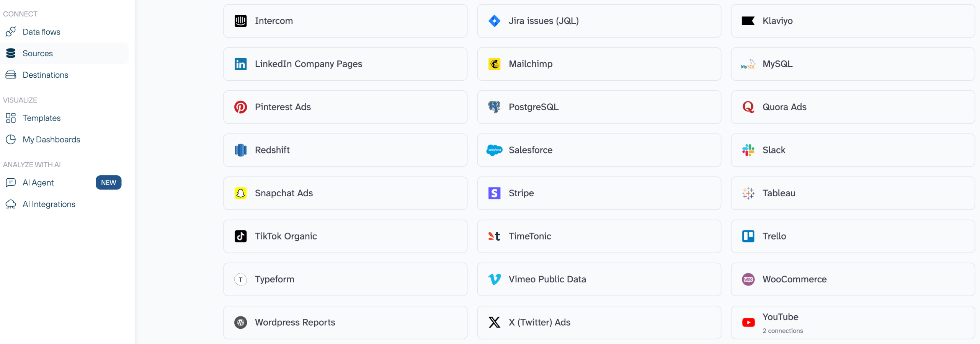The height and width of the screenshot is (344, 980).
Task: Click the TikTok logo icon
Action: click(240, 236)
